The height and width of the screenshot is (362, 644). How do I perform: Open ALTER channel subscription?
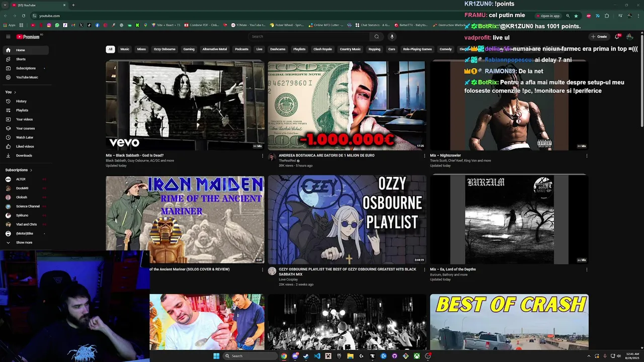(25, 179)
